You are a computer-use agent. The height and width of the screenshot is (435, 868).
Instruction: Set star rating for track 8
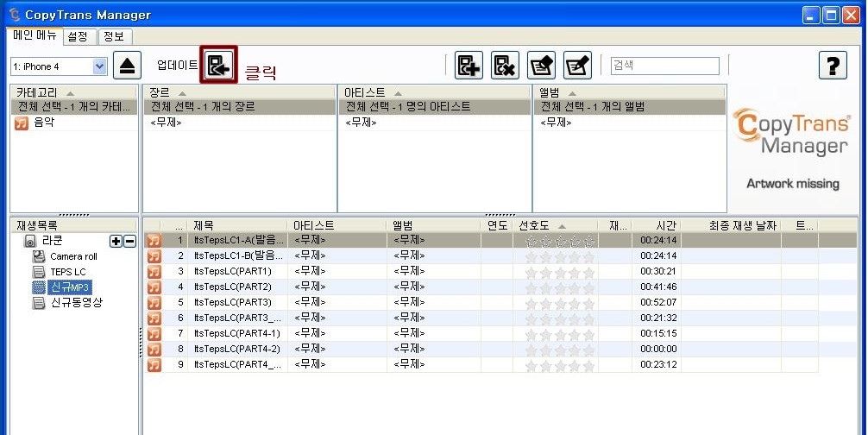point(560,350)
